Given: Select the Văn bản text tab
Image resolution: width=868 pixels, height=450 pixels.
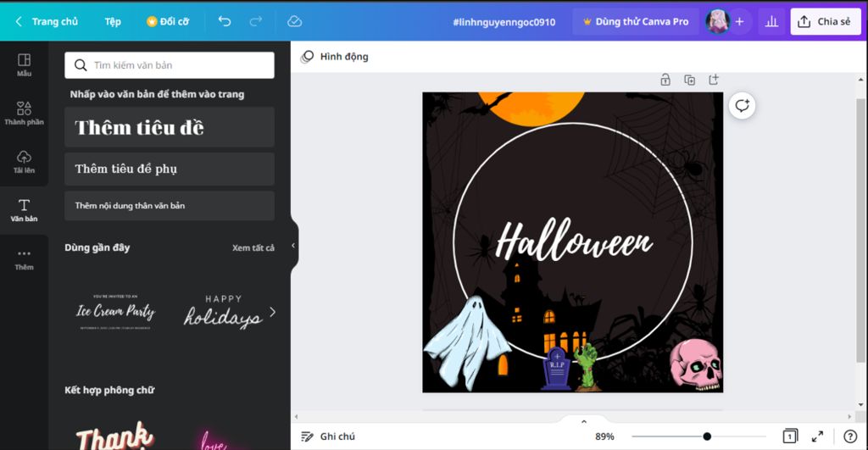Looking at the screenshot, I should (x=24, y=210).
